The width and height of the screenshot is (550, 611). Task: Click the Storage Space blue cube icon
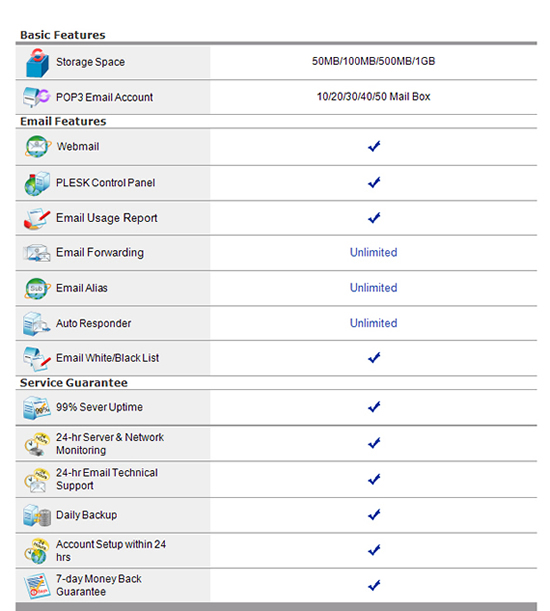click(37, 63)
